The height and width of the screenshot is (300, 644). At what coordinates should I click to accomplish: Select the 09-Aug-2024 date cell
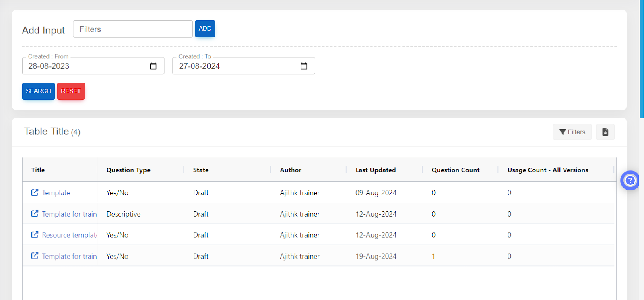coord(376,193)
